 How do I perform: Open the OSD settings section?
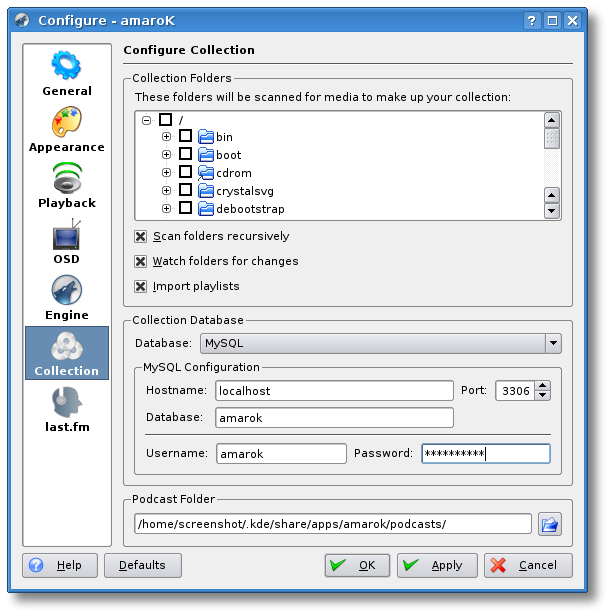(67, 240)
